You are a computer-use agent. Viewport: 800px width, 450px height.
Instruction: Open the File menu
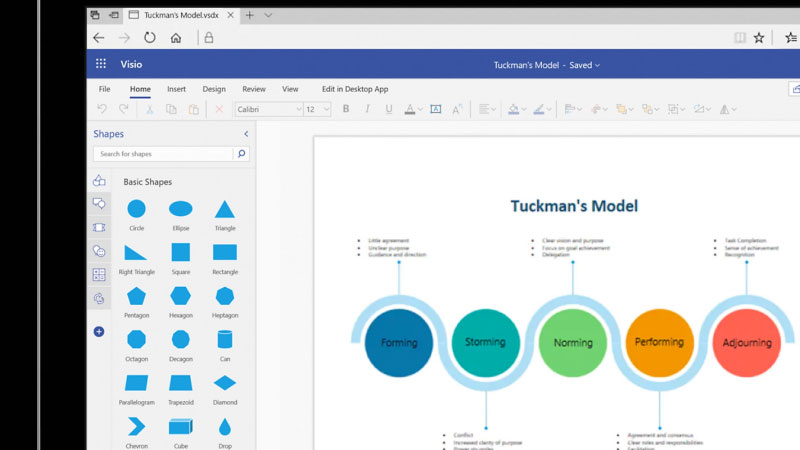[x=104, y=89]
